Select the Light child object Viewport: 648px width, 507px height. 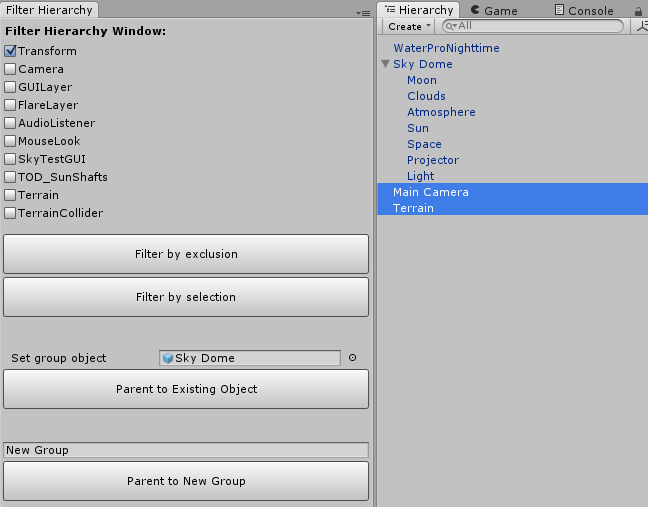click(x=421, y=176)
